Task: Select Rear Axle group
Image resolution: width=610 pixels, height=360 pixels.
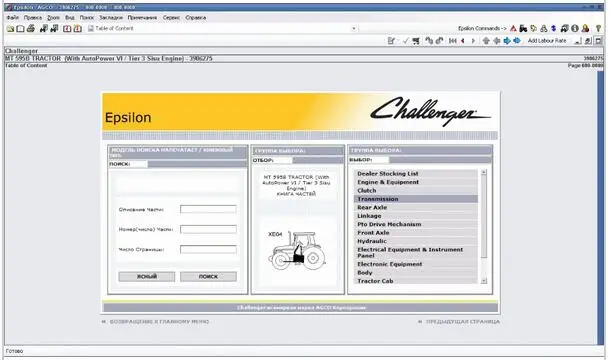Action: [415, 207]
